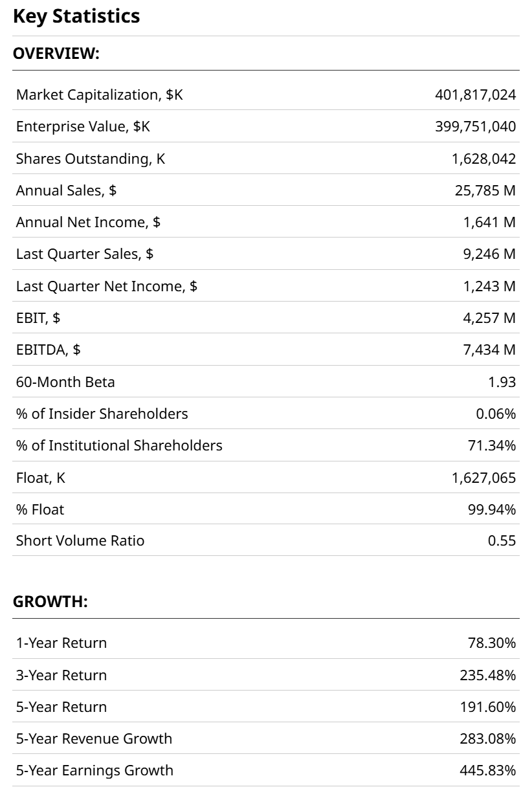Select the 60-Month Beta label
The width and height of the screenshot is (532, 787).
click(x=65, y=382)
